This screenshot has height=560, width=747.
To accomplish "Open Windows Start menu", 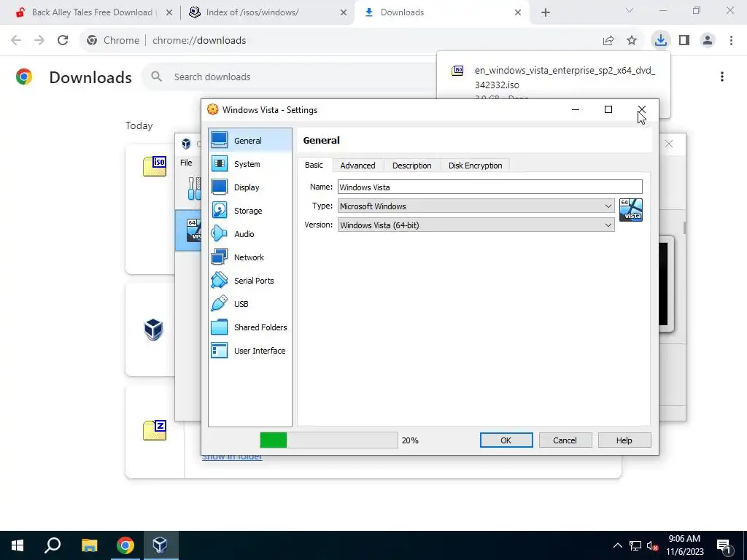I will [x=18, y=545].
